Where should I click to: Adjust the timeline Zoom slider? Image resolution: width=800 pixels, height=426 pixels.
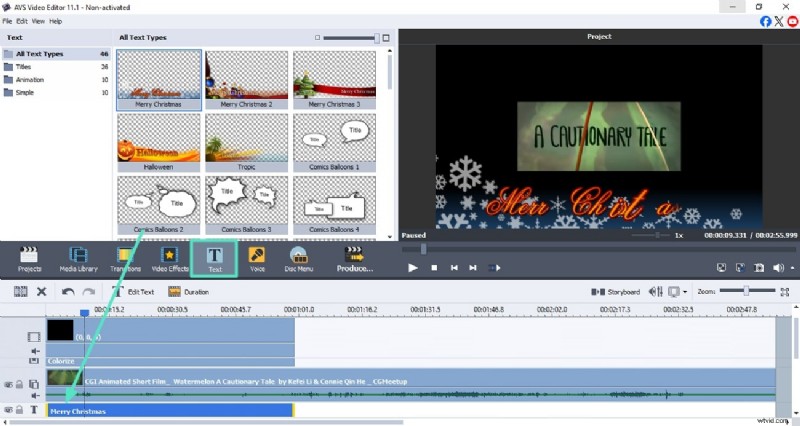coord(747,291)
